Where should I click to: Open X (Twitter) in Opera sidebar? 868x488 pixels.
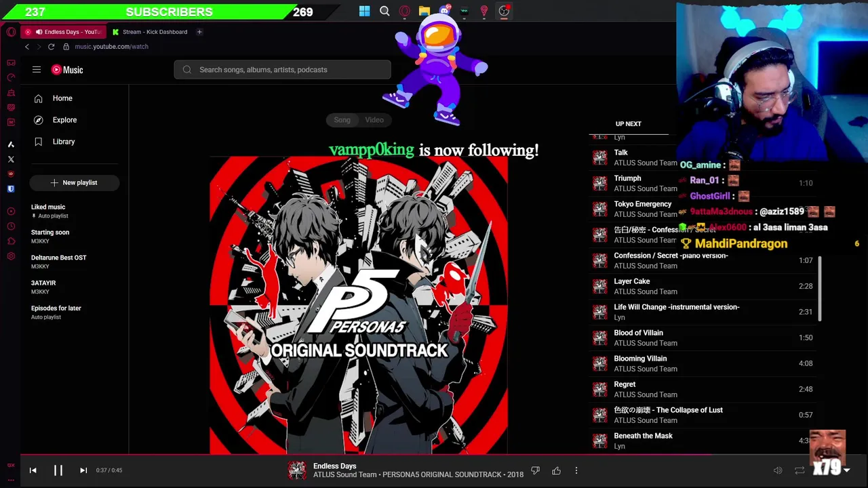11,159
